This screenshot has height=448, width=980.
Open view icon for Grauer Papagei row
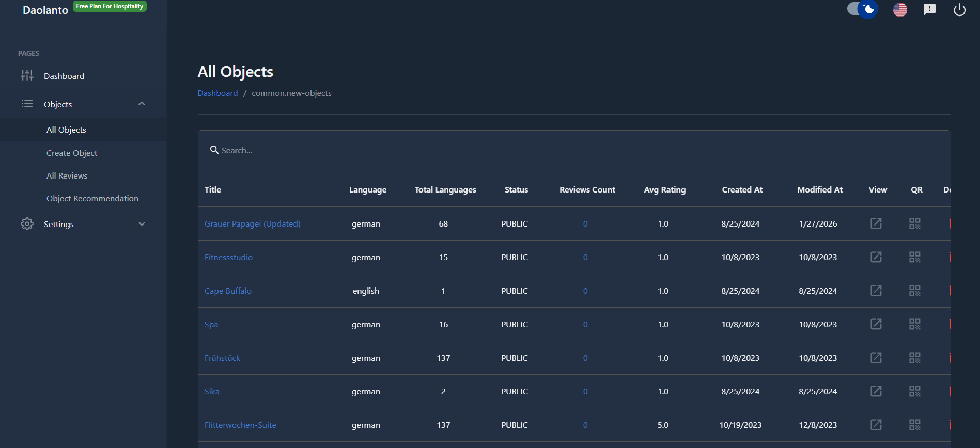tap(876, 223)
